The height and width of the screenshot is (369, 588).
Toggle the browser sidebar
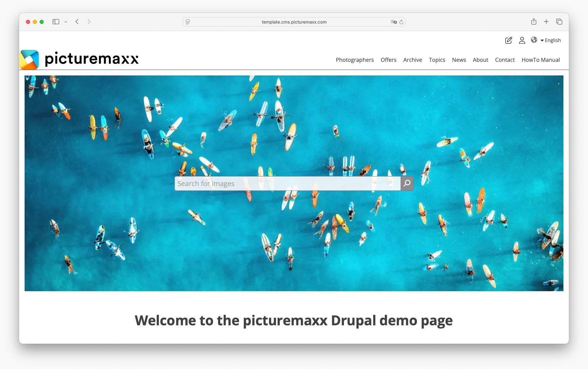[x=56, y=21]
